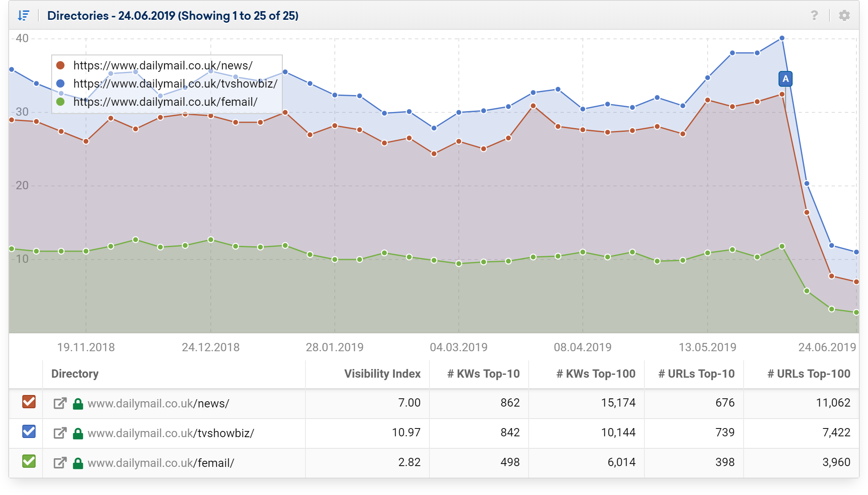The height and width of the screenshot is (495, 868).
Task: Click Visibility Index value 2.82
Action: [409, 462]
